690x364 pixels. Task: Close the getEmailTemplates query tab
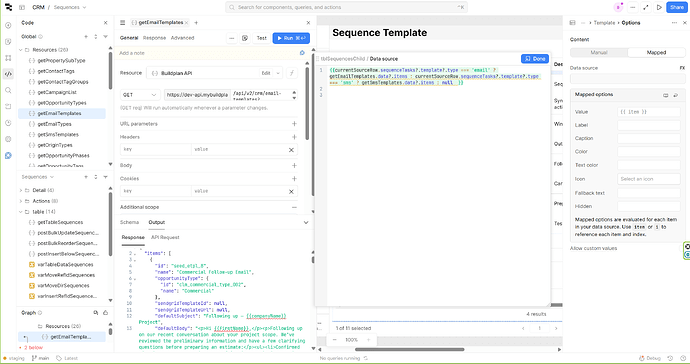click(187, 22)
